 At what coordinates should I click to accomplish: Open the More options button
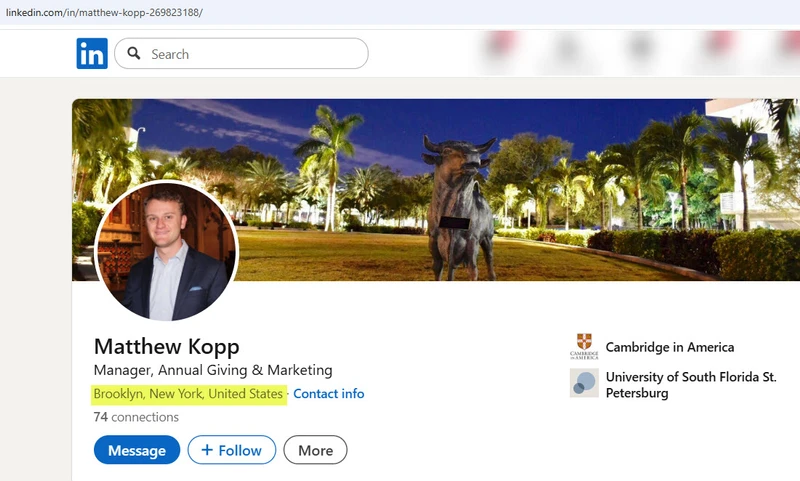point(315,450)
